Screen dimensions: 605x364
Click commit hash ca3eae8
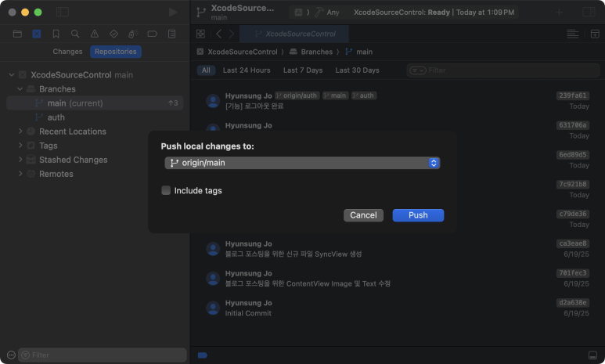573,243
